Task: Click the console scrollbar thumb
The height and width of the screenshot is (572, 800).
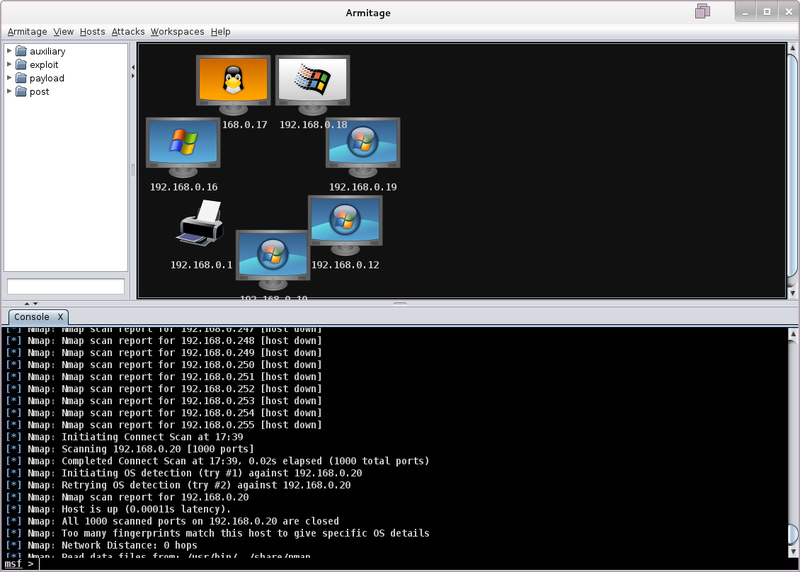Action: point(792,534)
